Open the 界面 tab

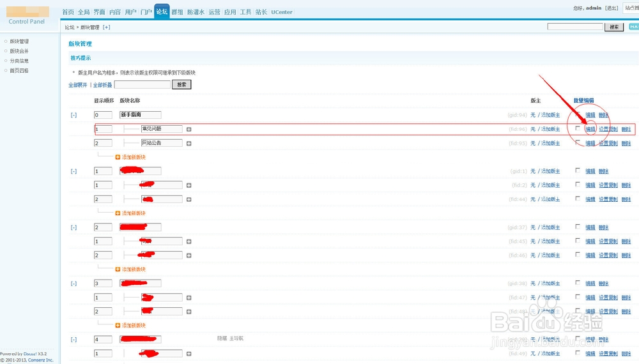[100, 12]
